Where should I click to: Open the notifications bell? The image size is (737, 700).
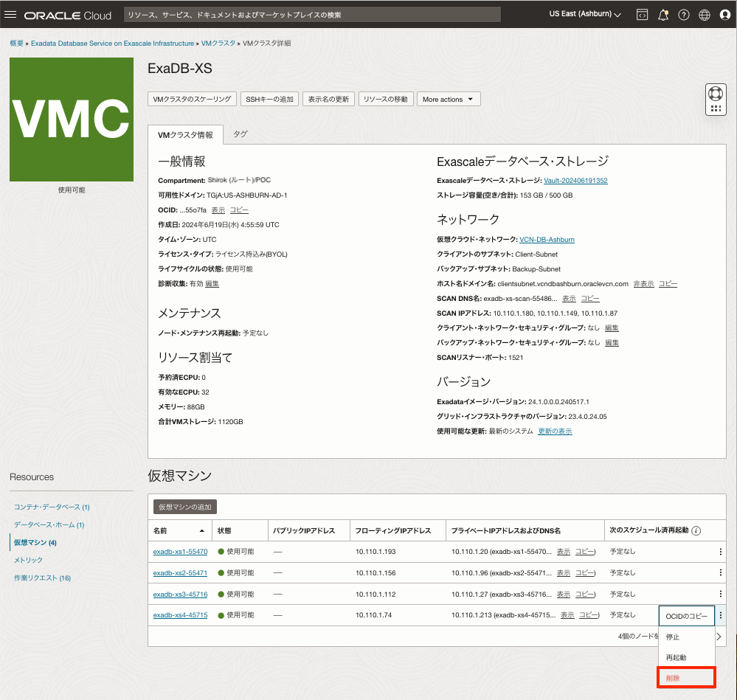(x=663, y=15)
